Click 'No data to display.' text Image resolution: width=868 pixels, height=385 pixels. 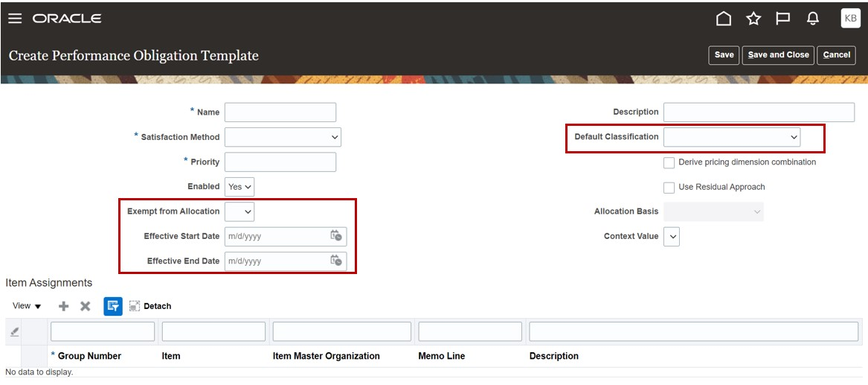(x=39, y=372)
